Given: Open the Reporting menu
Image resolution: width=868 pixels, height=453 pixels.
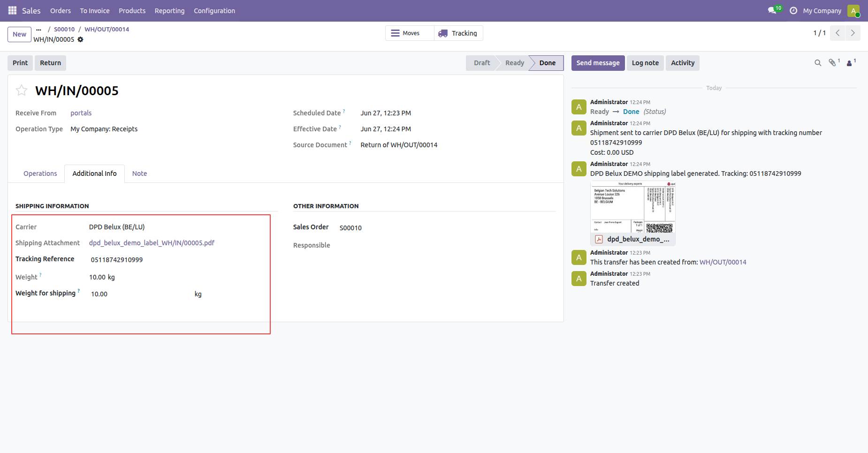Looking at the screenshot, I should point(169,10).
